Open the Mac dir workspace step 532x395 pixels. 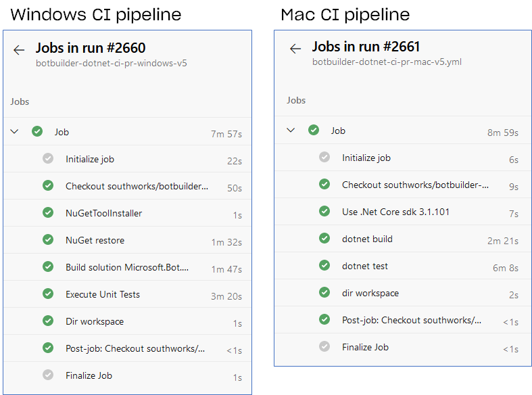[403, 293]
